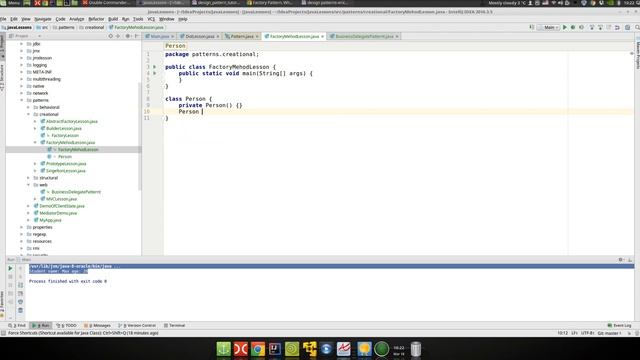Clear Run console with trash can icon
This screenshot has width=640, height=360.
click(x=20, y=310)
